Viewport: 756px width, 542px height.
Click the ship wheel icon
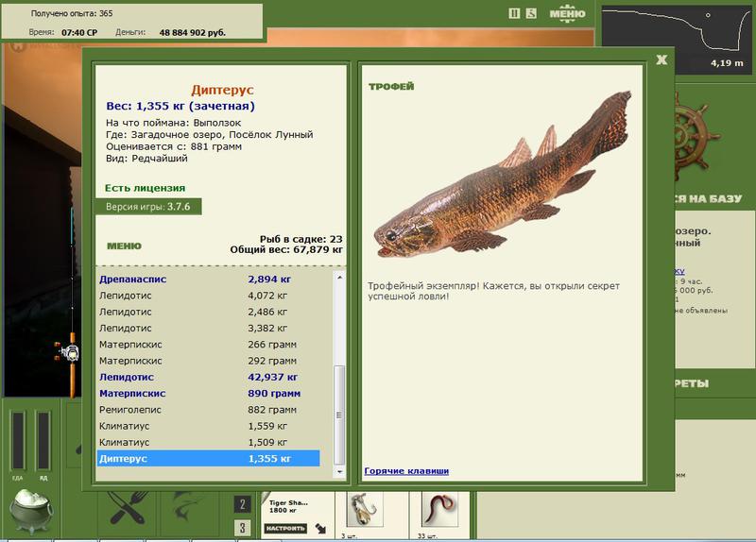coord(696,137)
